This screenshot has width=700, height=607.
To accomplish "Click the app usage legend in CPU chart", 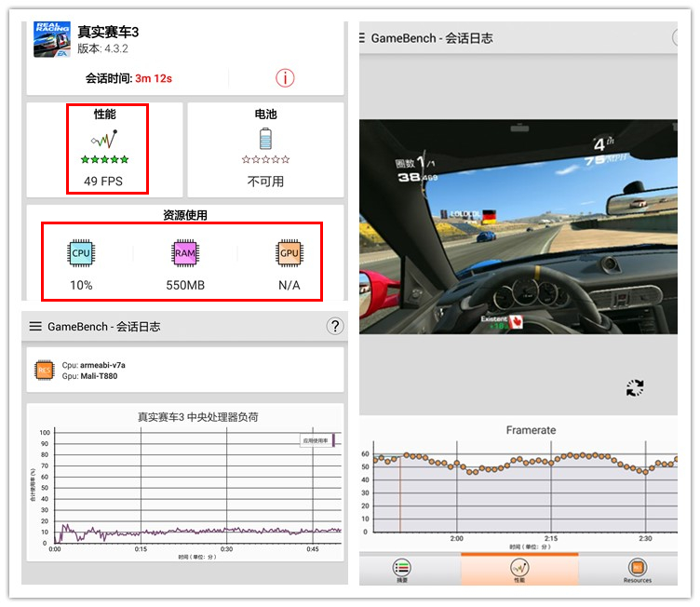I will 319,440.
